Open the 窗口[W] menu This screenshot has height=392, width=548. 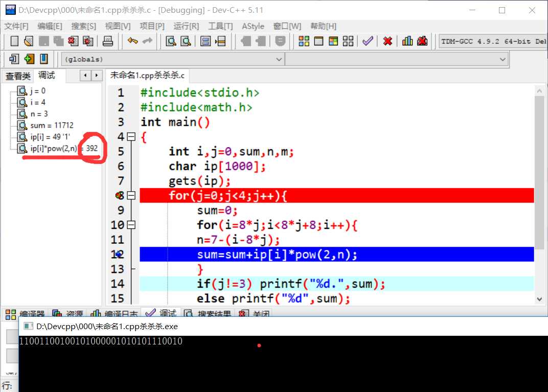coord(287,26)
